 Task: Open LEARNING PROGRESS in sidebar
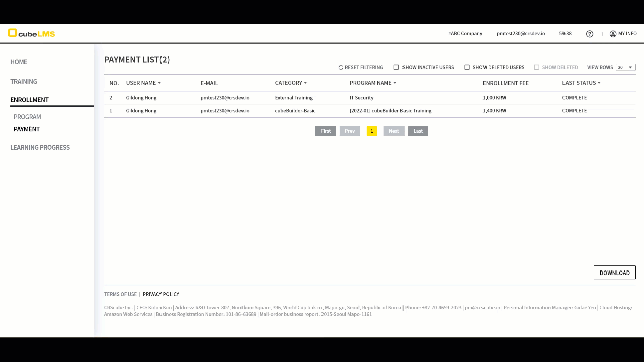point(40,147)
